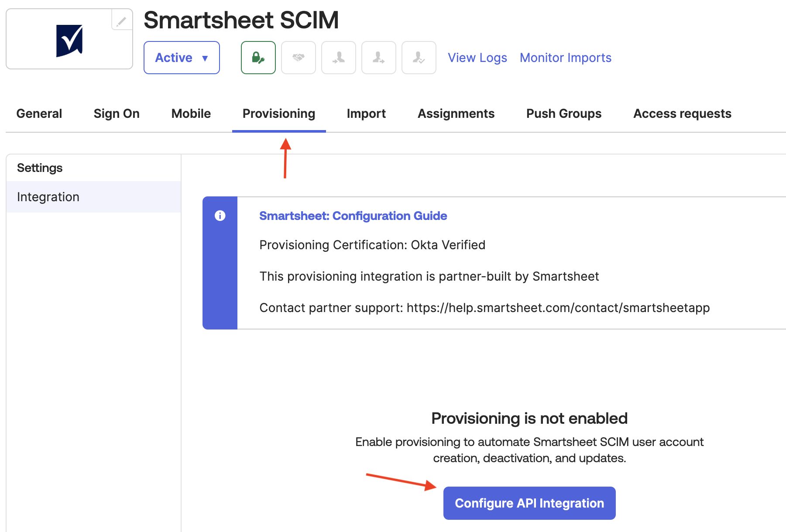Open the Access requests tab

pos(682,113)
